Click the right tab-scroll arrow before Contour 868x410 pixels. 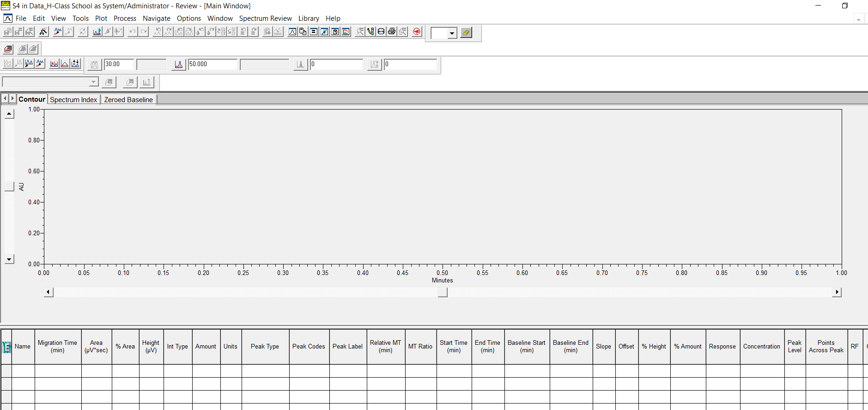tap(12, 98)
